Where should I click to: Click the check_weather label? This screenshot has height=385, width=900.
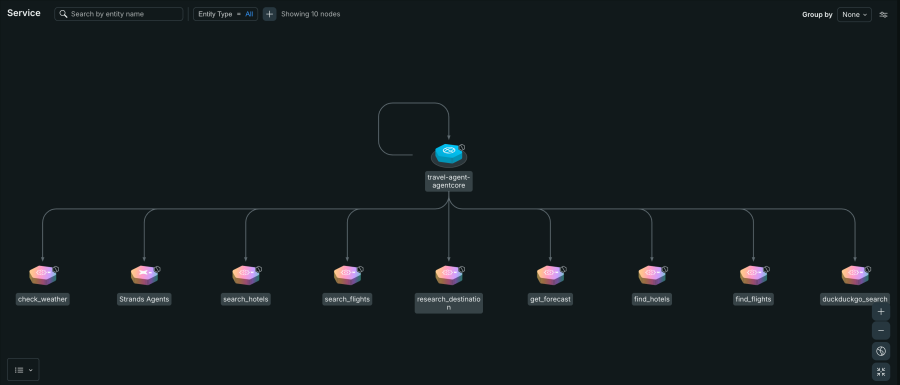coord(43,299)
